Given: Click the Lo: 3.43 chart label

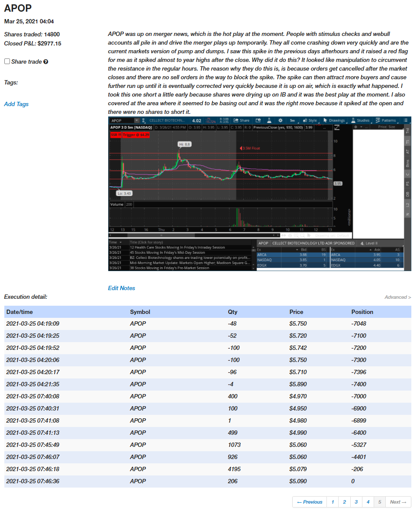Looking at the screenshot, I should (124, 194).
